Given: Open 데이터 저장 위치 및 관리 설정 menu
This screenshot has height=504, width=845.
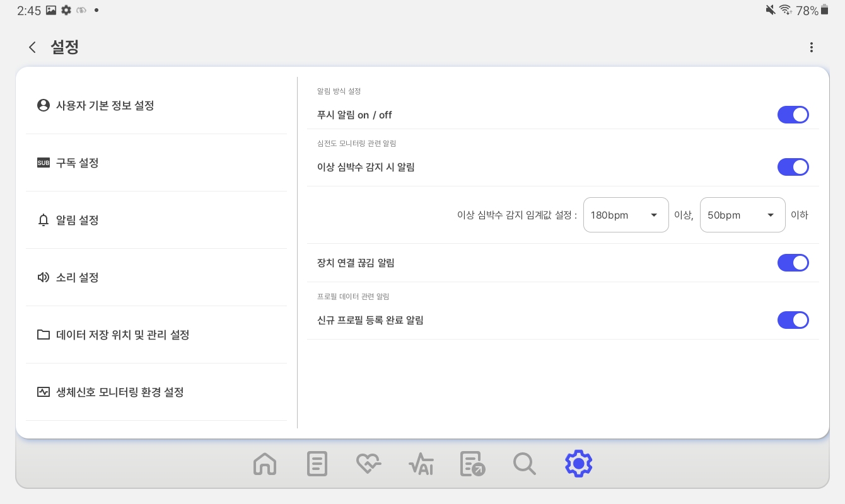Looking at the screenshot, I should pyautogui.click(x=156, y=335).
